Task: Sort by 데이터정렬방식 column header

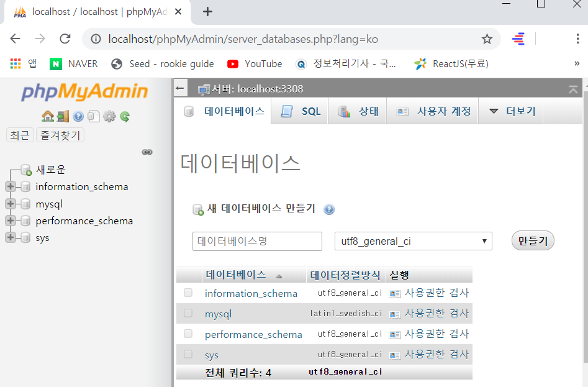Action: (x=345, y=275)
